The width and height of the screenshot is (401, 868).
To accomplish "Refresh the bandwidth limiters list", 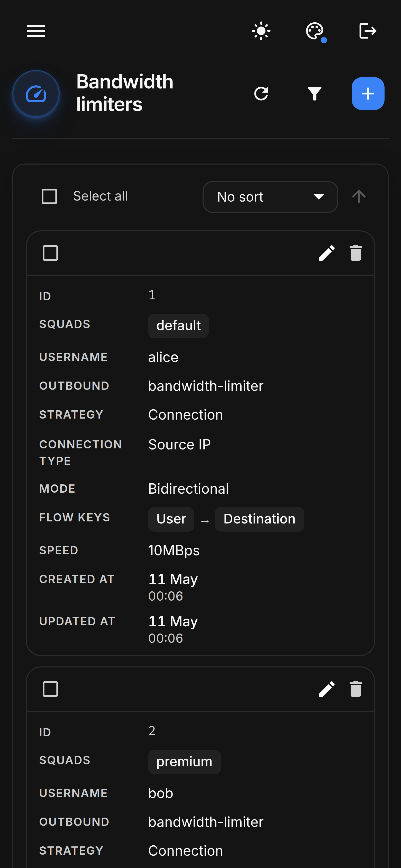I will point(261,94).
